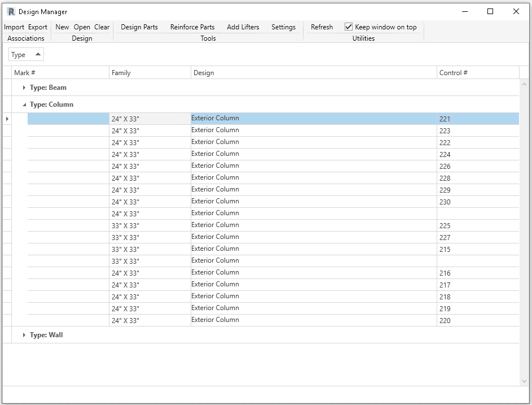Click Exterior Column design in row 216
Viewport: 532px width, 405px height.
tap(314, 273)
